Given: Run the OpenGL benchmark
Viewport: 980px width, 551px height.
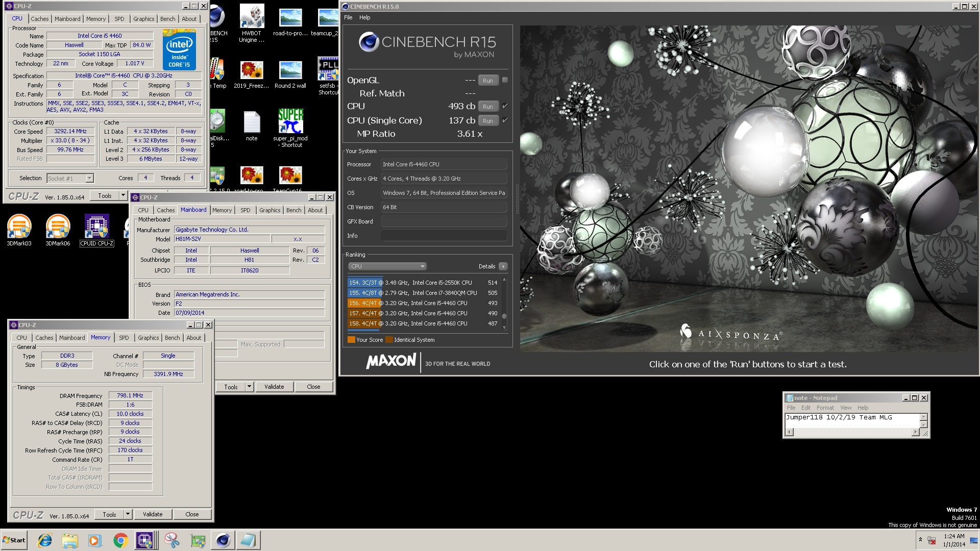Looking at the screenshot, I should click(488, 81).
